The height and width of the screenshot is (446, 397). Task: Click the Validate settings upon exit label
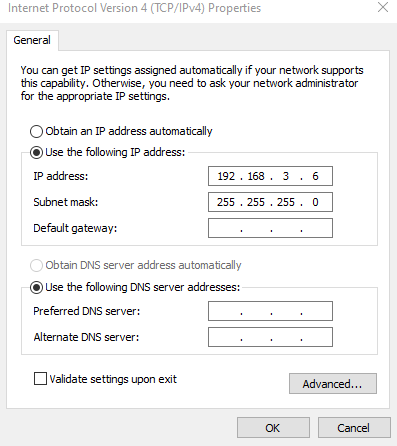tap(113, 379)
